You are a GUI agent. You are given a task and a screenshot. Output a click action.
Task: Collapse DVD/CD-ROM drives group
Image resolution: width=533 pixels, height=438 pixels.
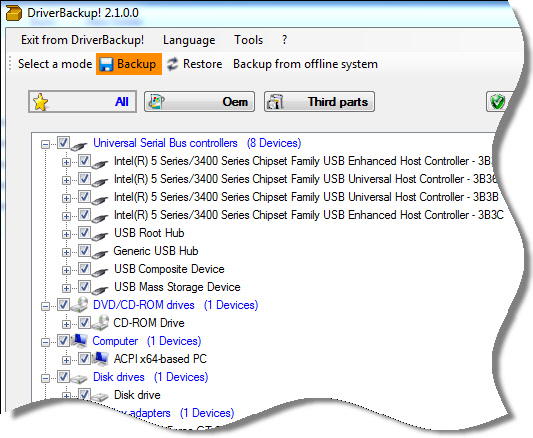[x=45, y=306]
